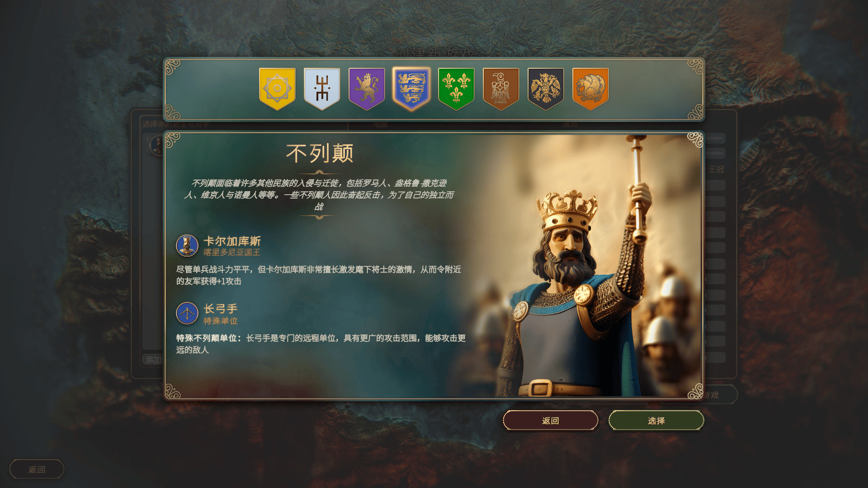
Task: Click the 卡尔加库斯 leader portrait icon
Action: [187, 246]
